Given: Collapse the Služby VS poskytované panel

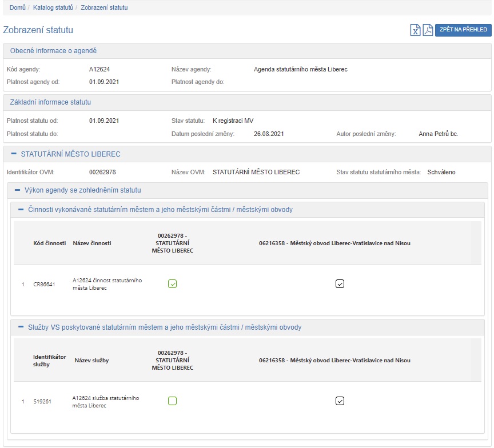Looking at the screenshot, I should (21, 327).
